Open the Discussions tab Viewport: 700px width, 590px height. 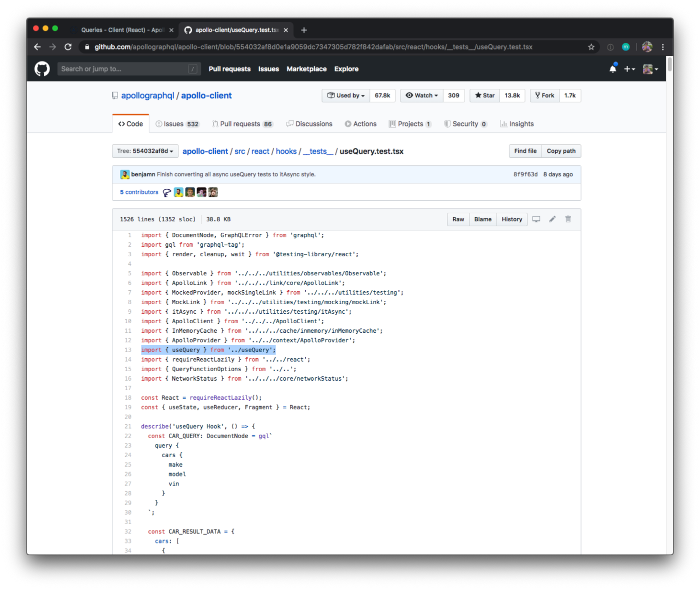309,124
